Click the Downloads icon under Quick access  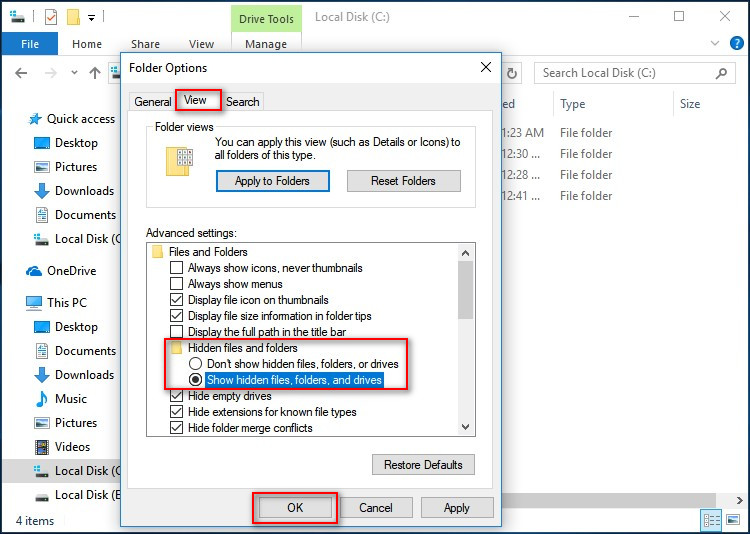42,190
